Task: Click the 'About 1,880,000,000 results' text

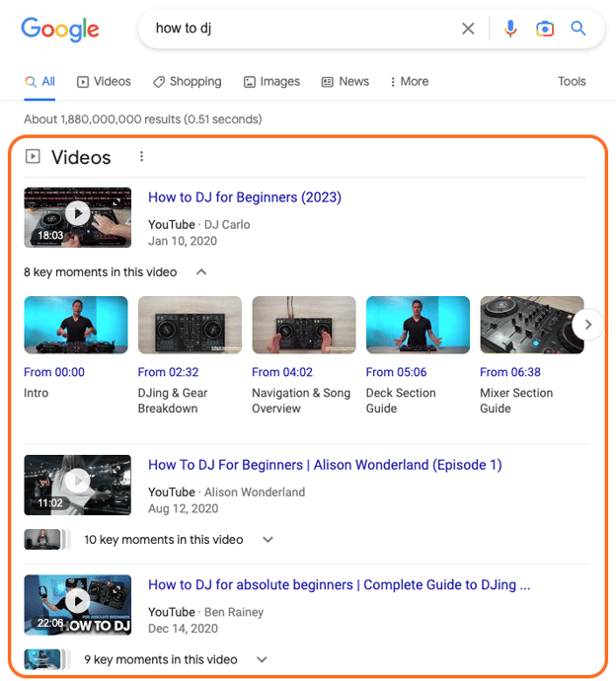Action: click(143, 119)
